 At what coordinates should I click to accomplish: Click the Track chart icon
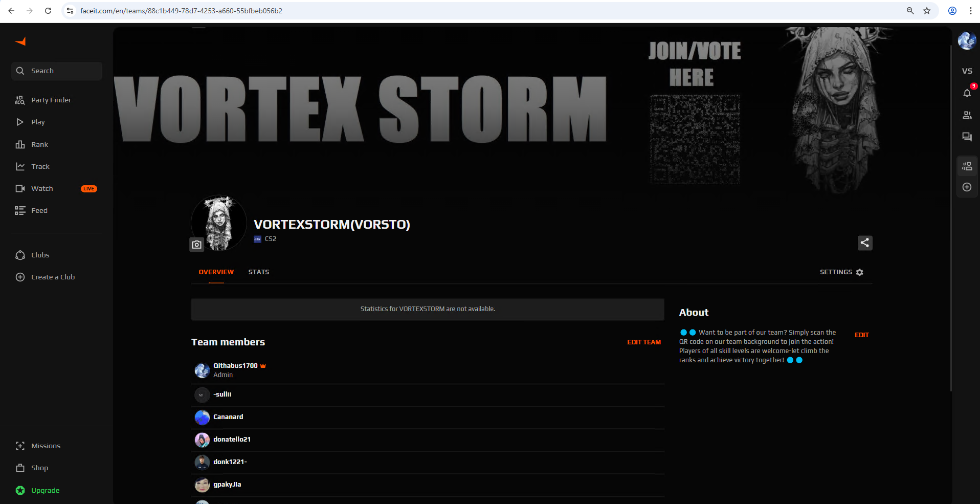pyautogui.click(x=20, y=167)
